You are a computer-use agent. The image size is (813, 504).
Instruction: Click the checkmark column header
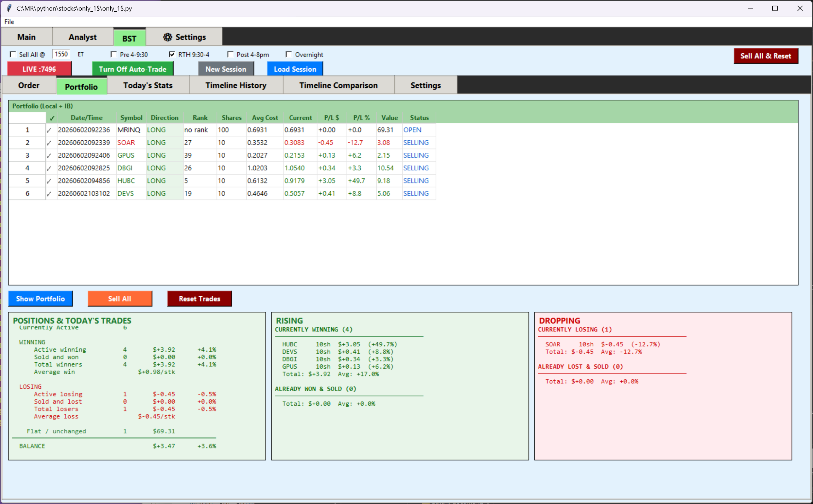(x=52, y=118)
